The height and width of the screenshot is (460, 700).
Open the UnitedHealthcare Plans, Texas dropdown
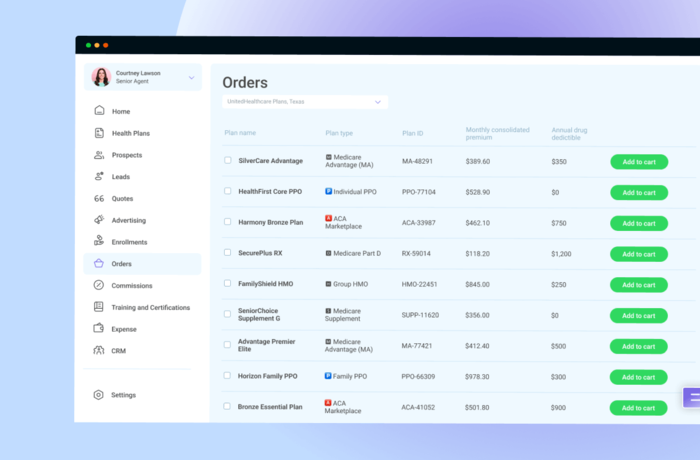[305, 102]
